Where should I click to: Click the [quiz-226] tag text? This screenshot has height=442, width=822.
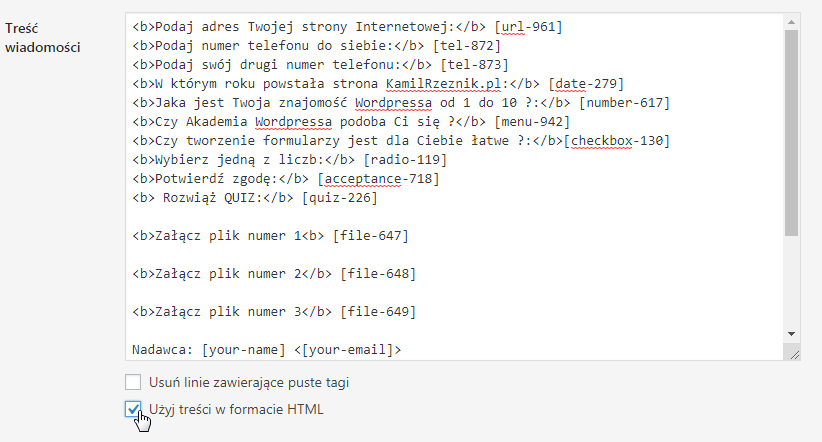[x=340, y=198]
